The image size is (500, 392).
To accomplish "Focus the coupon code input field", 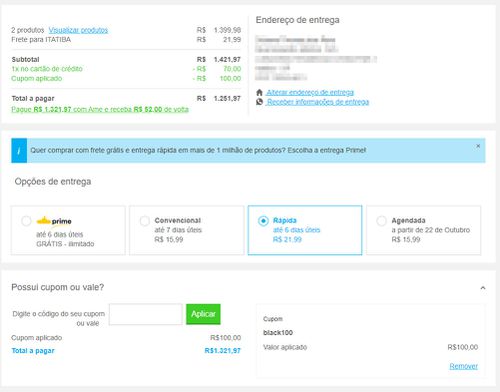I will tap(146, 314).
